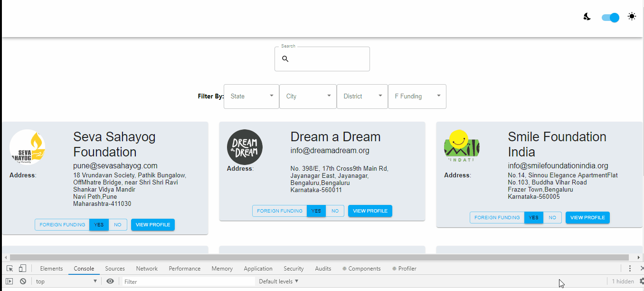This screenshot has width=644, height=291.
Task: Select YES on Seva Sahayog foreign funding
Action: [x=99, y=225]
